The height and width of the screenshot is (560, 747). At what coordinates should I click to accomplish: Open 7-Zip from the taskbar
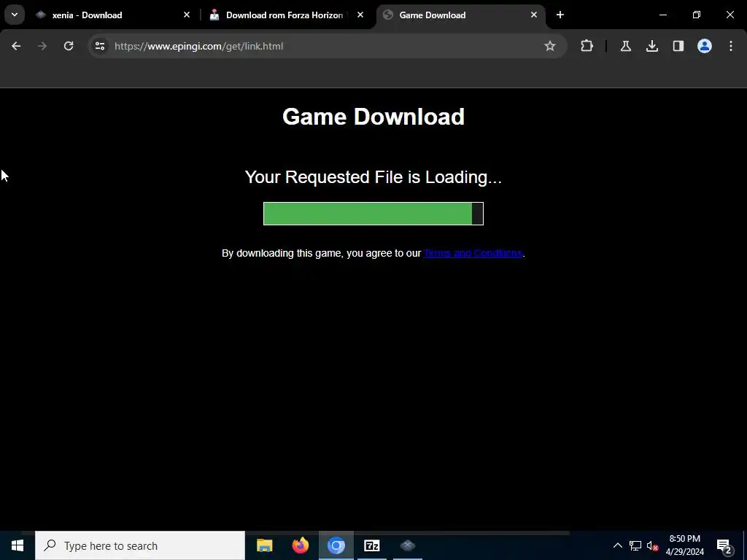click(371, 545)
